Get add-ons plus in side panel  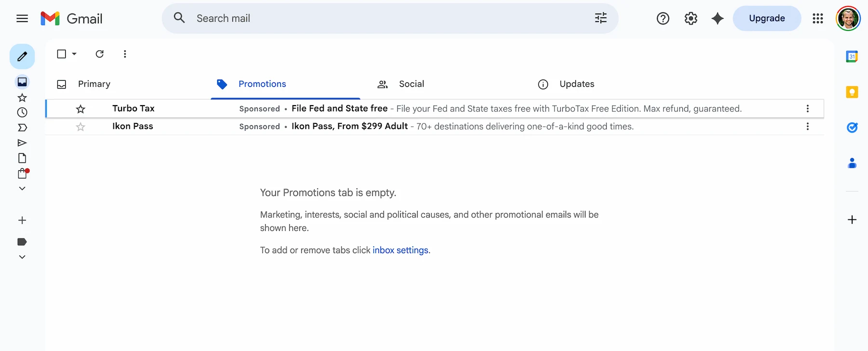(852, 220)
